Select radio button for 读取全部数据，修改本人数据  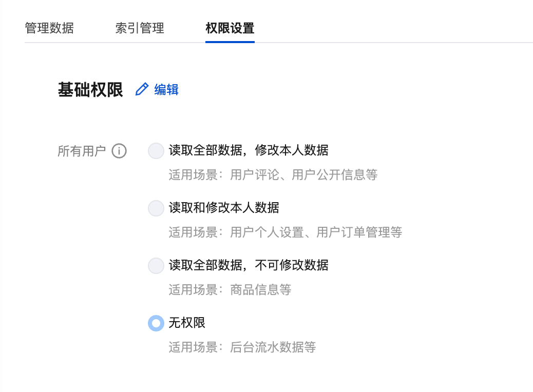tap(156, 151)
